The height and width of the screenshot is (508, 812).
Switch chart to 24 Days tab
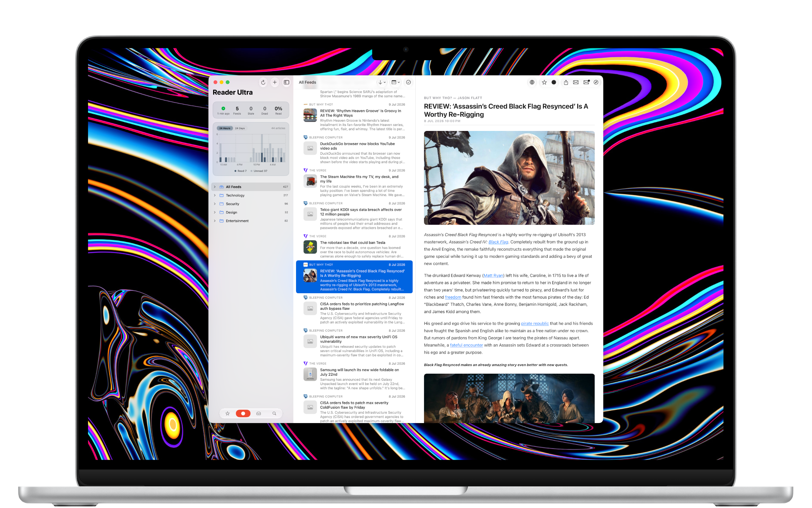click(240, 128)
